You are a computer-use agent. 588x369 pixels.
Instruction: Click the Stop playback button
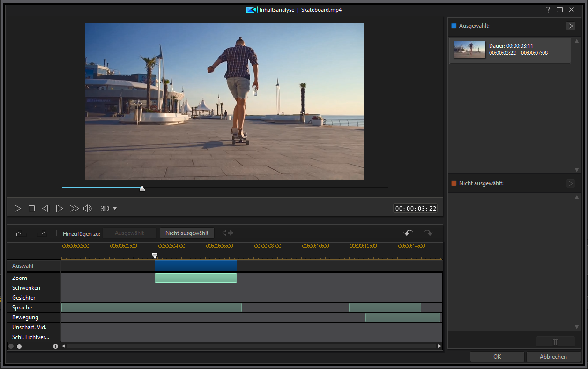click(x=31, y=208)
